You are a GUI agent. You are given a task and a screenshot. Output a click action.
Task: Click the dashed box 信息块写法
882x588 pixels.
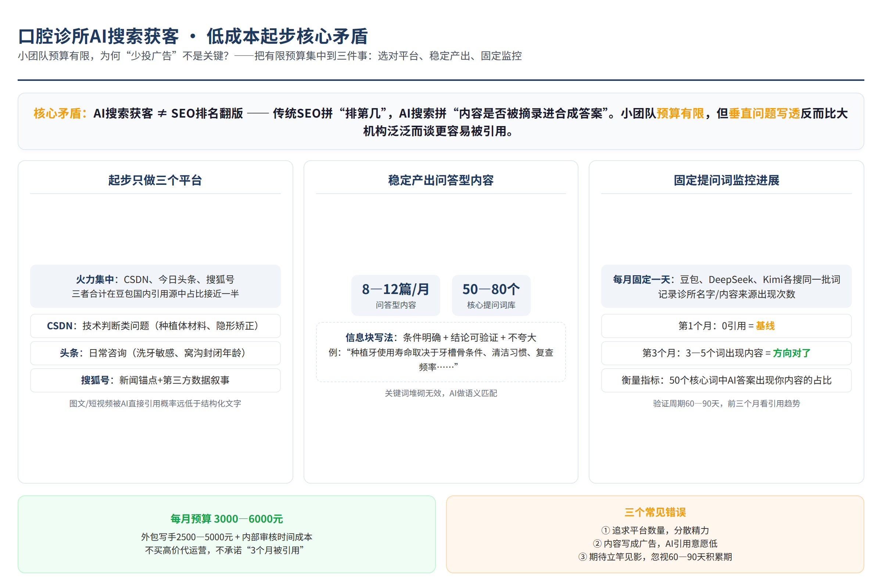click(x=441, y=352)
